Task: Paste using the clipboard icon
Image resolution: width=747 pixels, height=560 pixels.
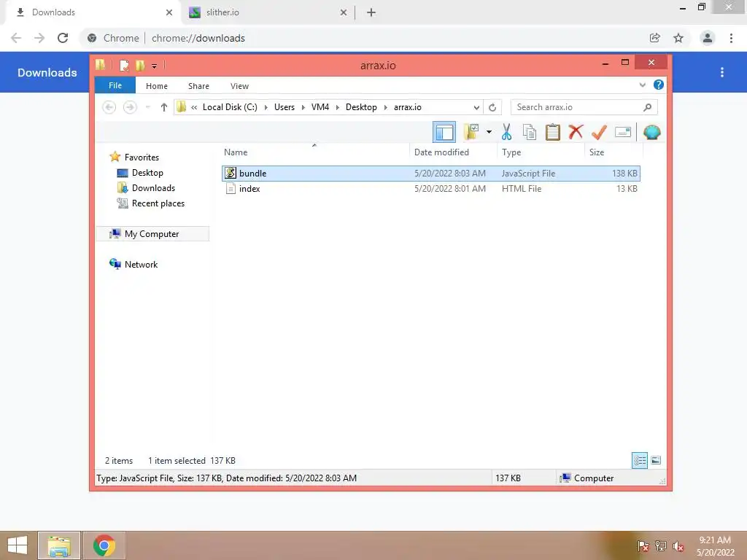Action: click(553, 132)
